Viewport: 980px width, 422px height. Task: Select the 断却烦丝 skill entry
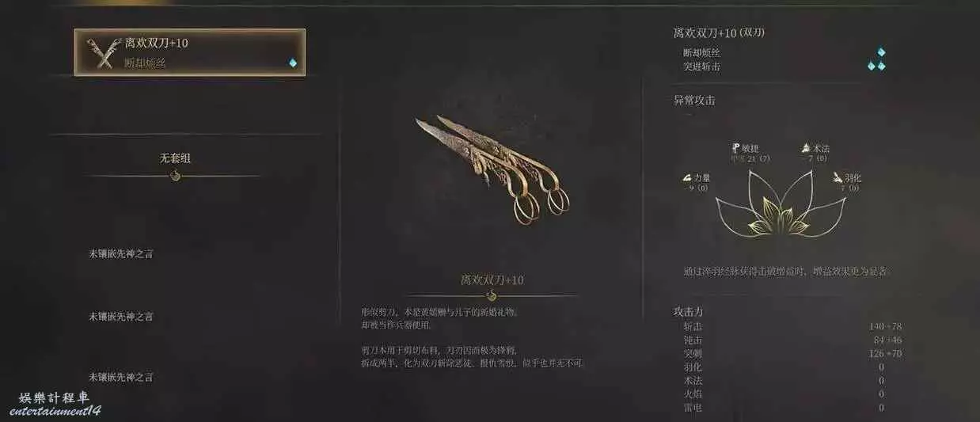point(701,52)
